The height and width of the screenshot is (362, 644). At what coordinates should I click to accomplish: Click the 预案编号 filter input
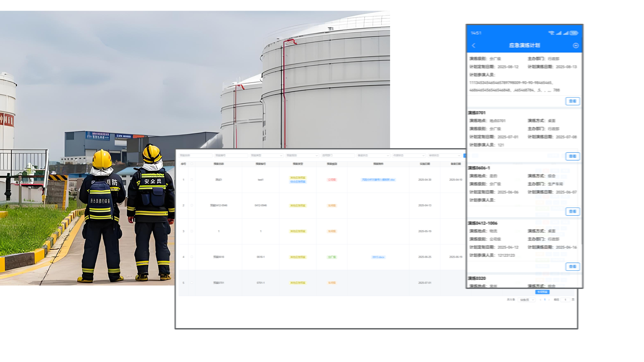click(231, 156)
